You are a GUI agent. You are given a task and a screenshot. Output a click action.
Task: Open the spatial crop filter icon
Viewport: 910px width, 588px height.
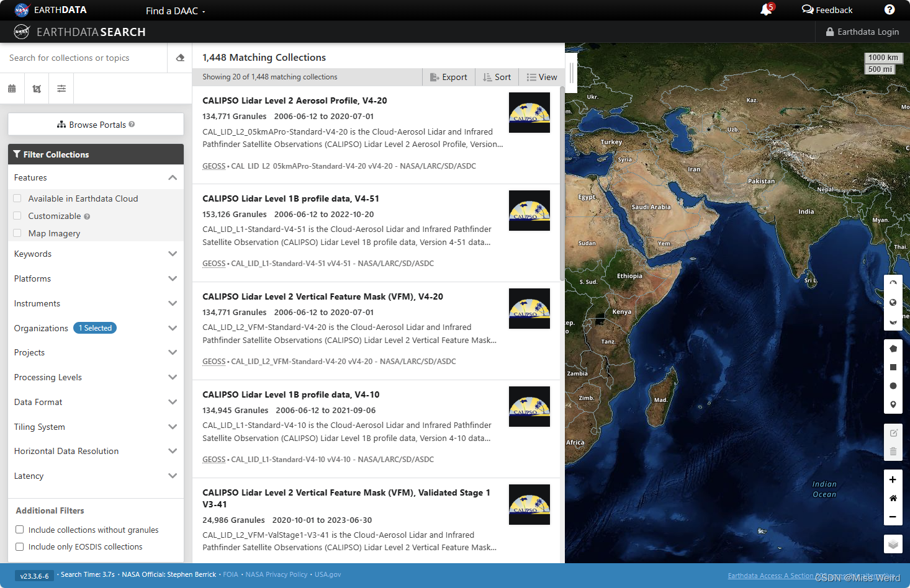pyautogui.click(x=37, y=89)
